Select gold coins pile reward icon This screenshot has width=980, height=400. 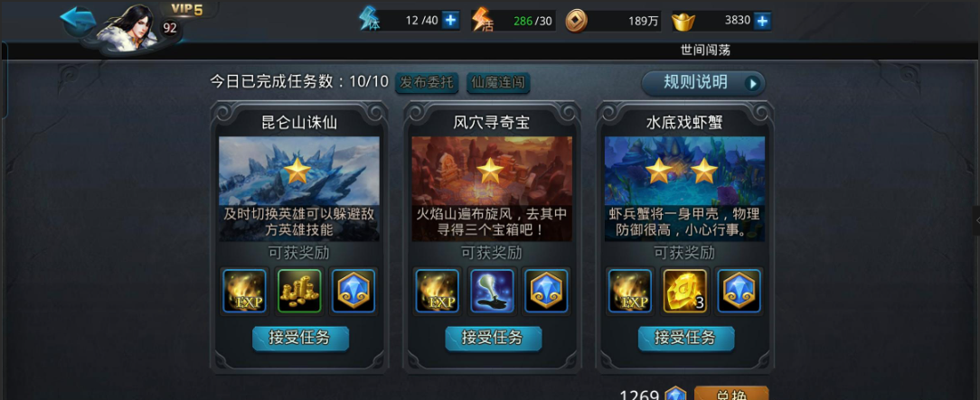click(298, 291)
